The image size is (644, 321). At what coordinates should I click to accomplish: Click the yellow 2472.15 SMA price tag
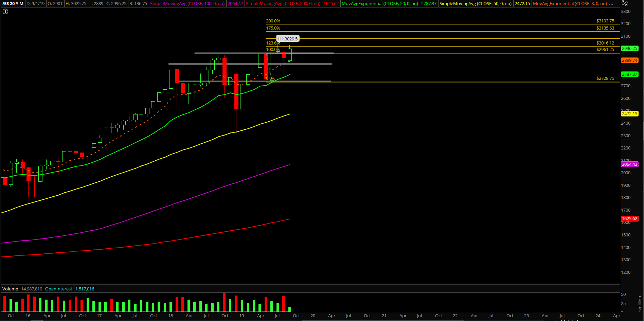(x=630, y=114)
